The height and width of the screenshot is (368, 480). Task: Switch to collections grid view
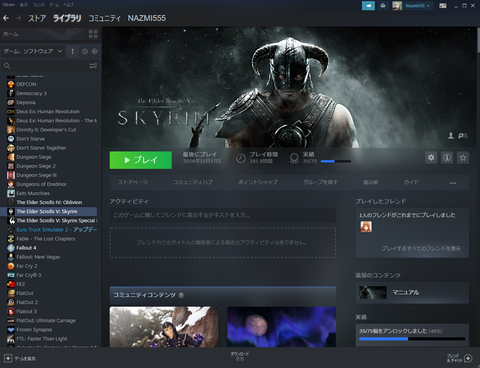coord(93,34)
